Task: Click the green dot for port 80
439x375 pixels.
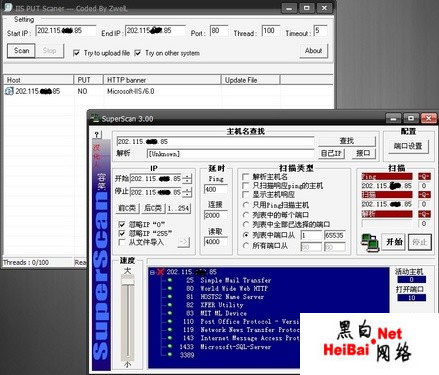Action: coord(170,288)
